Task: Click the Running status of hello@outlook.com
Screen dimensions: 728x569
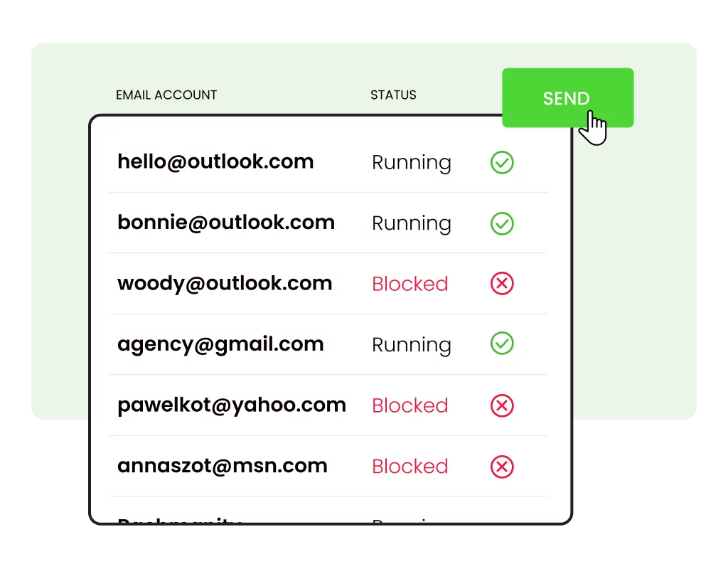Action: [412, 164]
